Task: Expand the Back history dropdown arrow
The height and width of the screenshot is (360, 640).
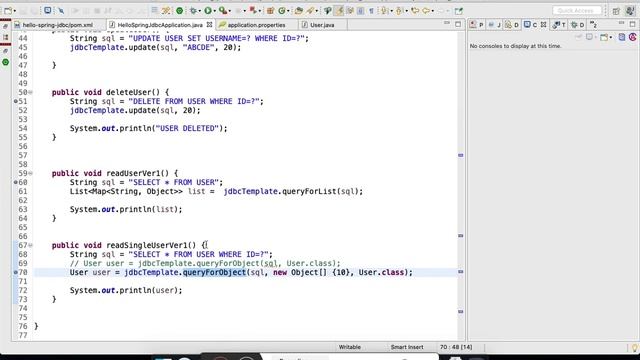Action: [433, 11]
